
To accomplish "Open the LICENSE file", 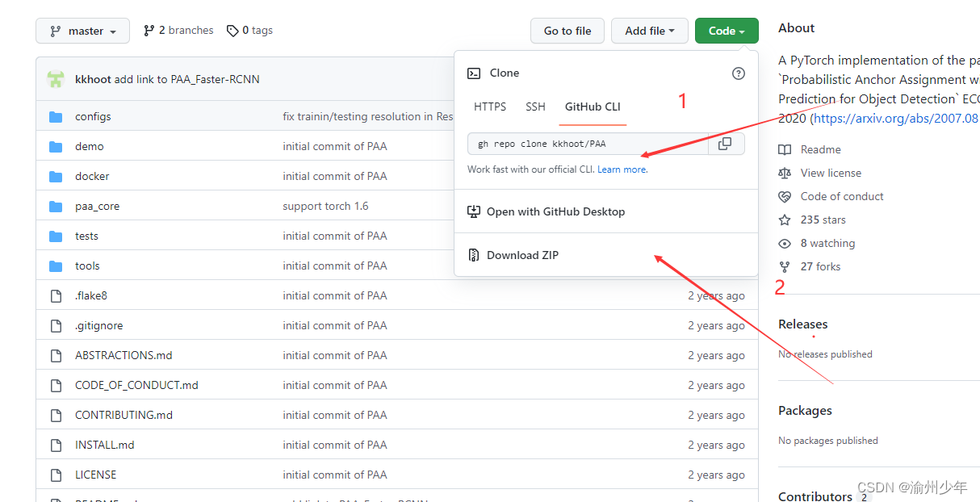I will (96, 475).
